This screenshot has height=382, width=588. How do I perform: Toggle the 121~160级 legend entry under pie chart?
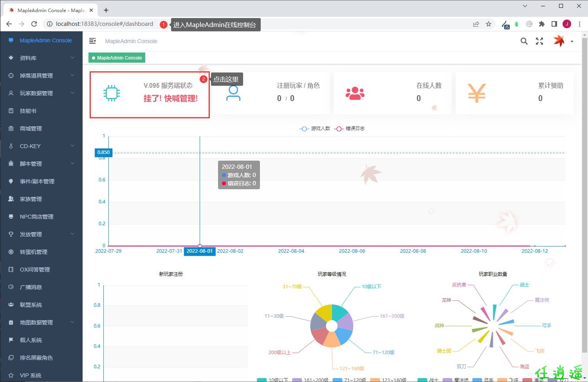point(388,380)
